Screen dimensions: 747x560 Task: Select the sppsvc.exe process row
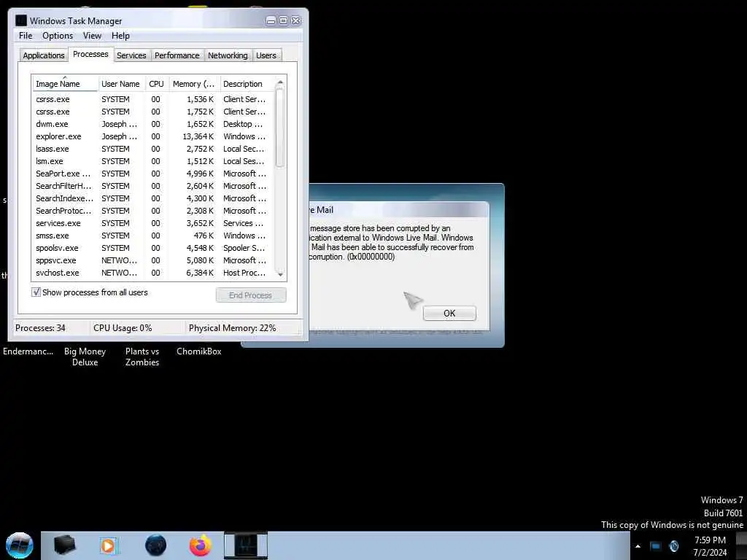[x=152, y=260]
